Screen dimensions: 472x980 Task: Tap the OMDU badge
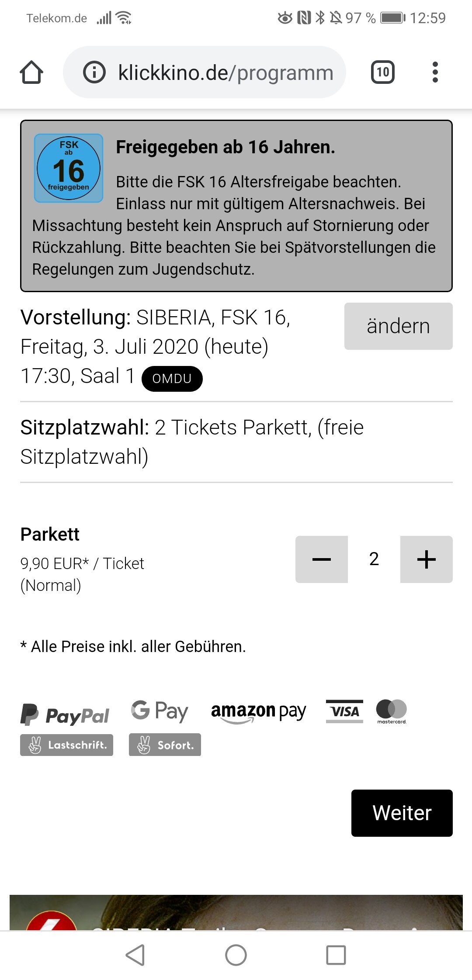coord(172,379)
